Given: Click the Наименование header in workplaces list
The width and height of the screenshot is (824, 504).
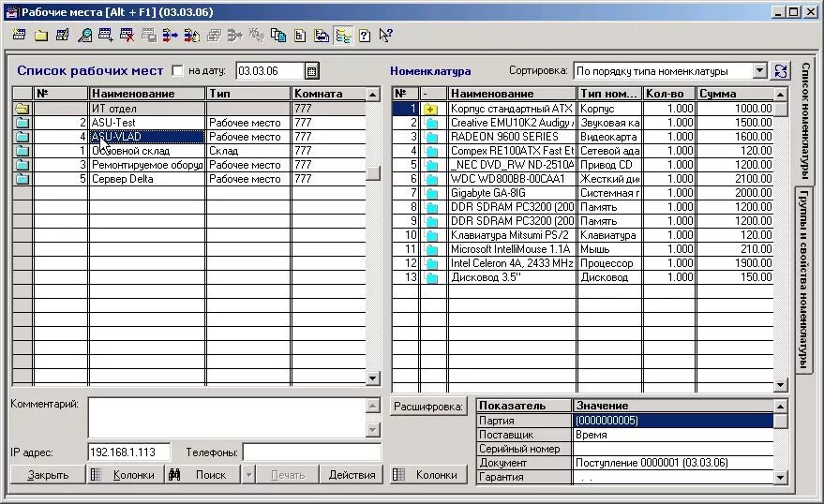Looking at the screenshot, I should [146, 94].
